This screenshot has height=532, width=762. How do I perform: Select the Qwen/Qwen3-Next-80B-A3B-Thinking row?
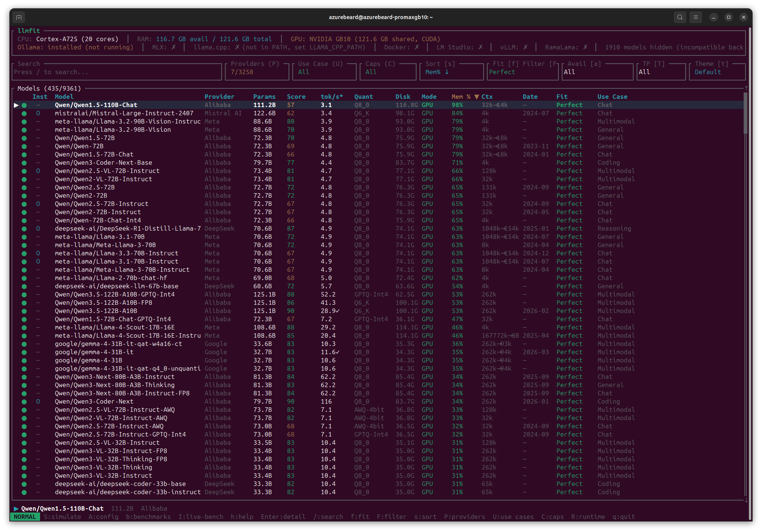pyautogui.click(x=378, y=385)
